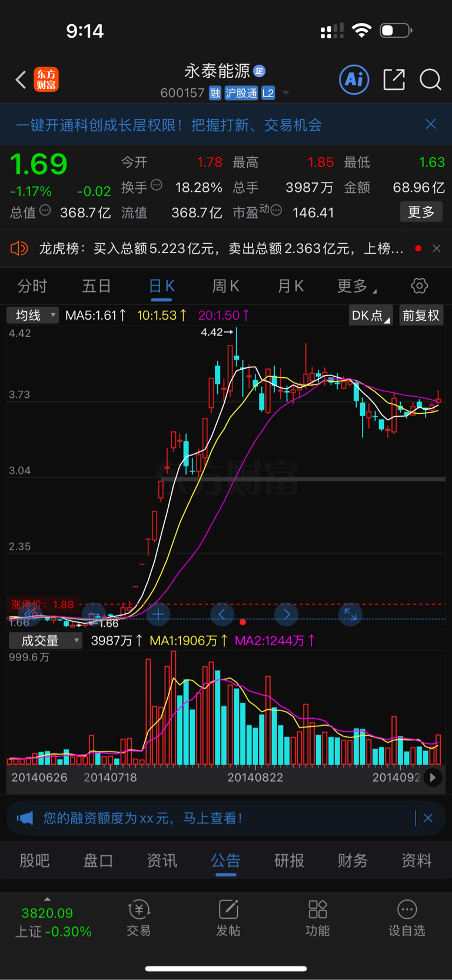Tap the 涨停价 1.88 line label
The width and height of the screenshot is (452, 980).
pyautogui.click(x=42, y=604)
